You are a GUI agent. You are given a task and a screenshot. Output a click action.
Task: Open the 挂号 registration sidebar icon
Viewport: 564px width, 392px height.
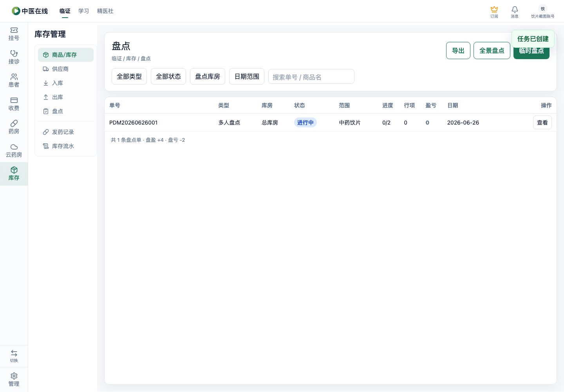point(14,30)
